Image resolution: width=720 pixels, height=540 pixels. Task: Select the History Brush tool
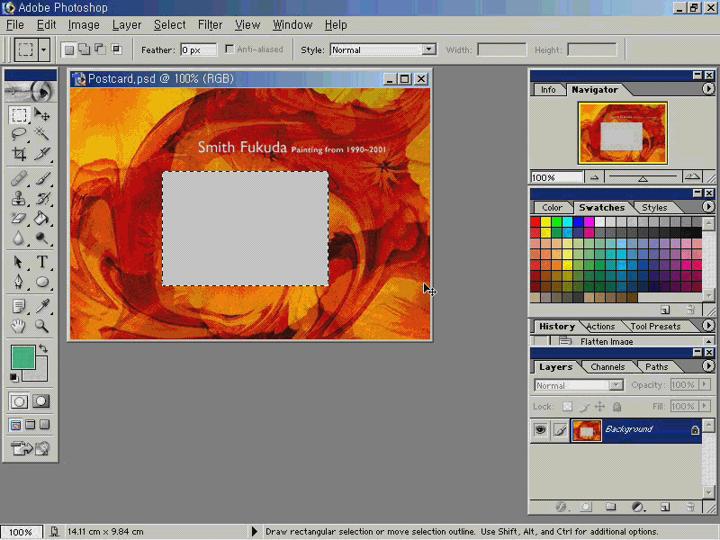(x=42, y=198)
